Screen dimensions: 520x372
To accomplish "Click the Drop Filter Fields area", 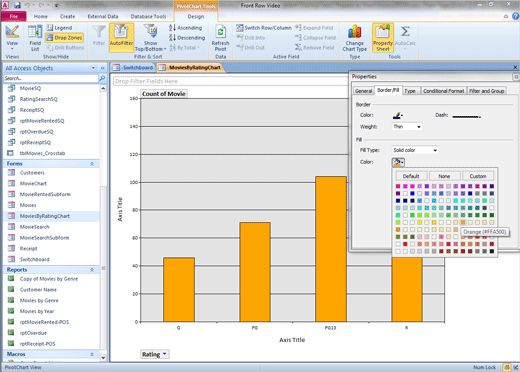I will coord(230,81).
